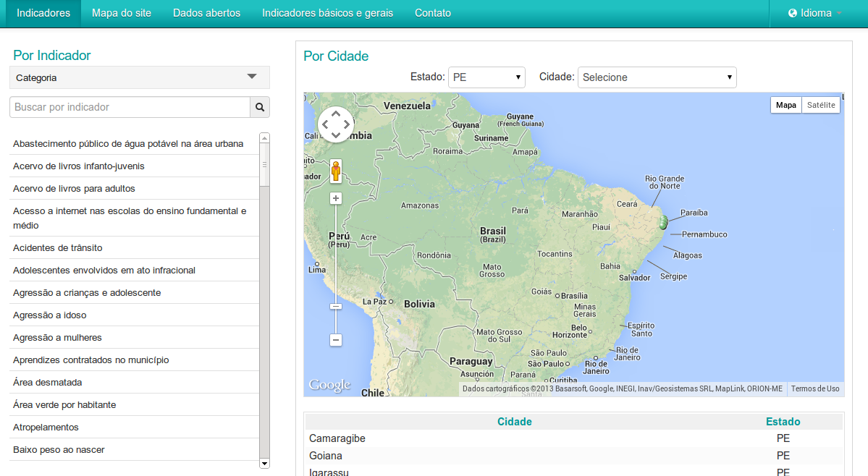Open the Cidade Selecione dropdown

pyautogui.click(x=657, y=77)
